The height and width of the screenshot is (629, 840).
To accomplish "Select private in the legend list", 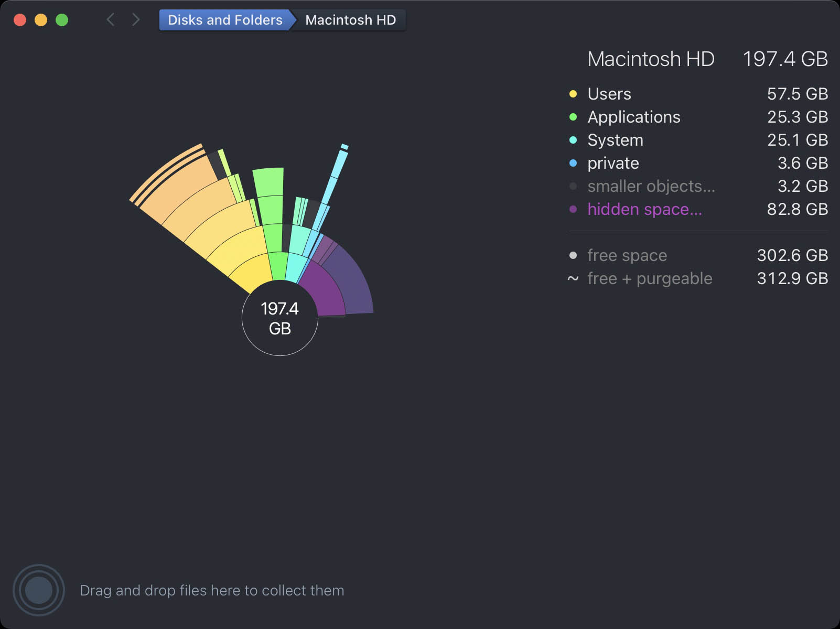I will click(698, 163).
